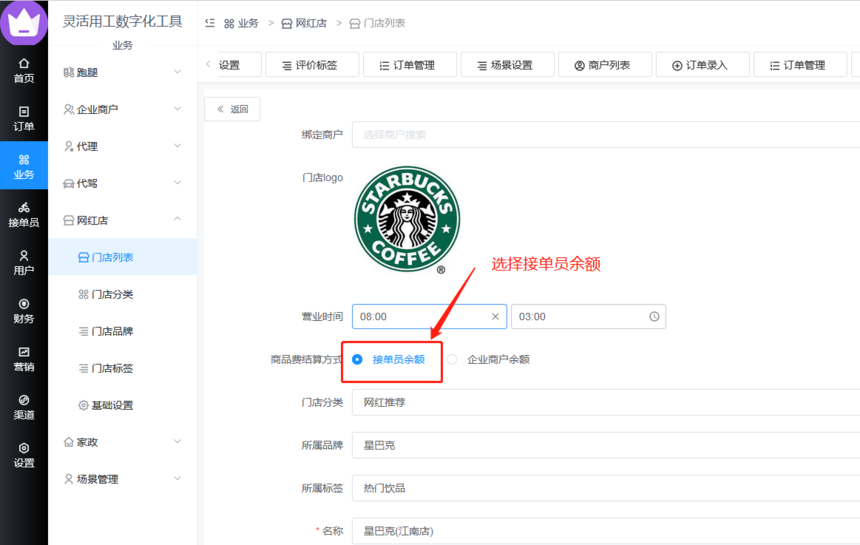This screenshot has height=545, width=860.
Task: Select 业务 section in left rail
Action: pos(24,166)
